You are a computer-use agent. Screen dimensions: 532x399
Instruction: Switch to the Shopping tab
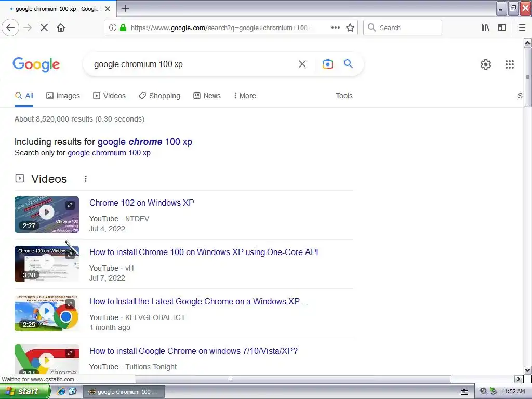pyautogui.click(x=159, y=96)
